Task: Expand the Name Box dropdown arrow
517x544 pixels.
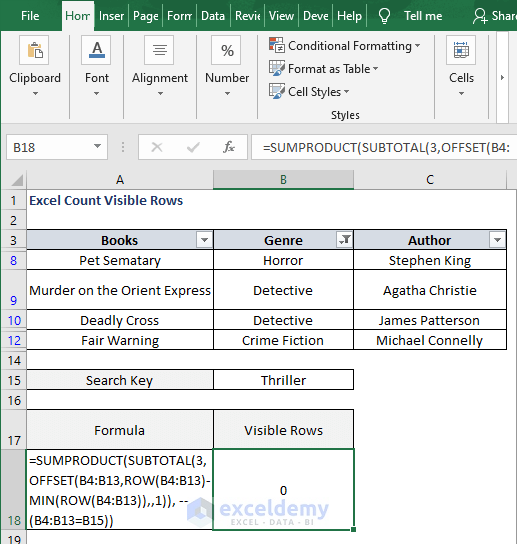Action: (98, 146)
